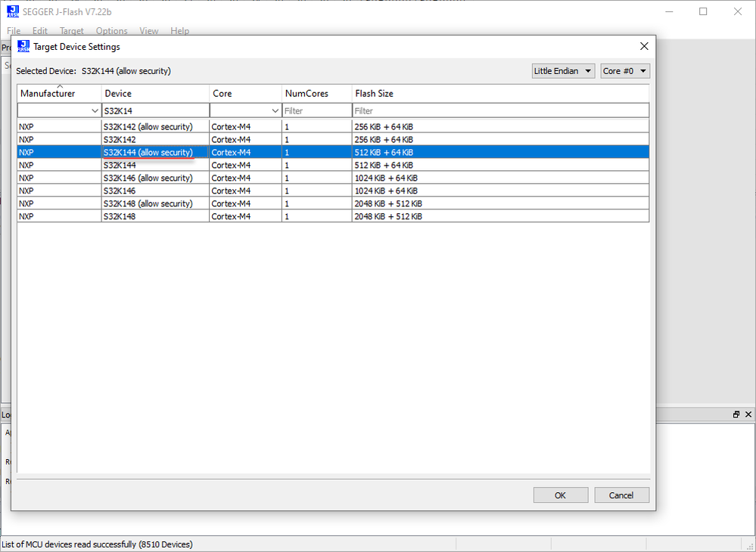The height and width of the screenshot is (552, 756).
Task: Open the Edit menu
Action: [39, 31]
